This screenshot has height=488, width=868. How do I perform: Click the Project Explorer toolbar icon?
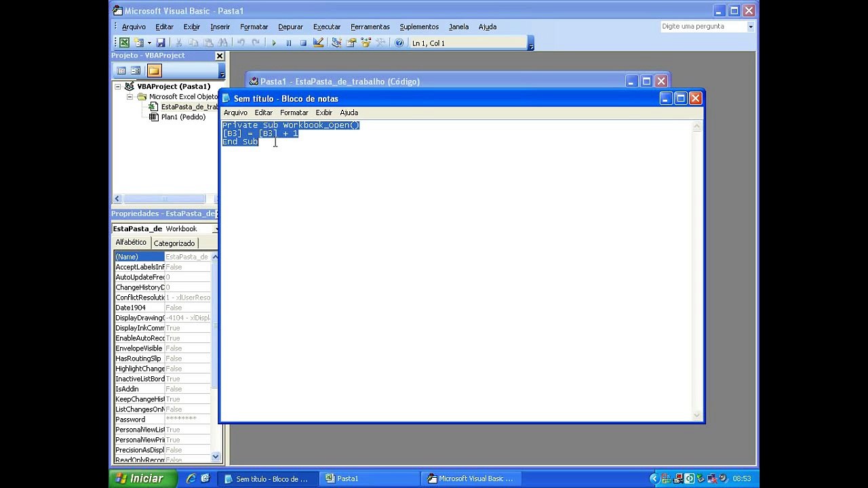336,43
